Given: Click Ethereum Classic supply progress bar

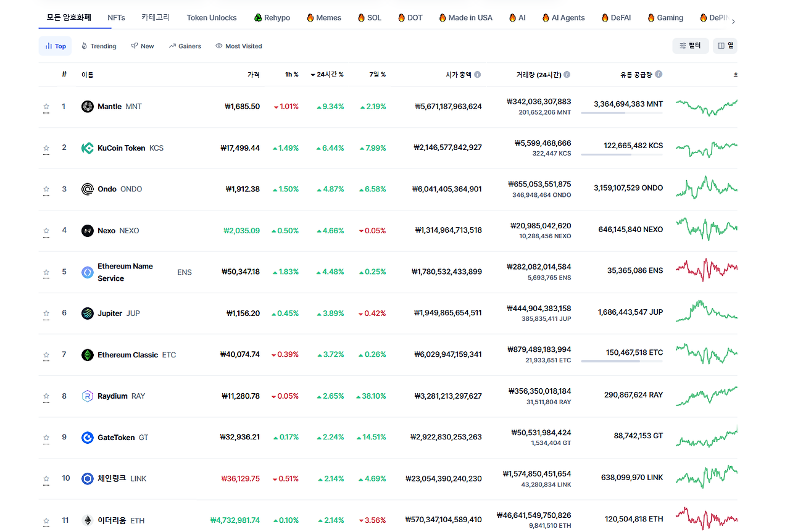Looking at the screenshot, I should point(622,361).
